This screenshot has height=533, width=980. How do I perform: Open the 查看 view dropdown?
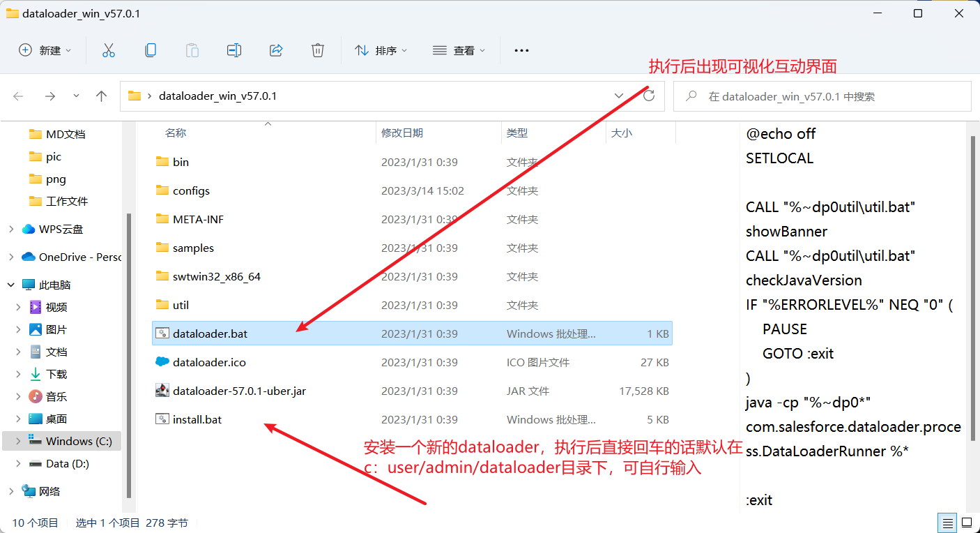459,50
